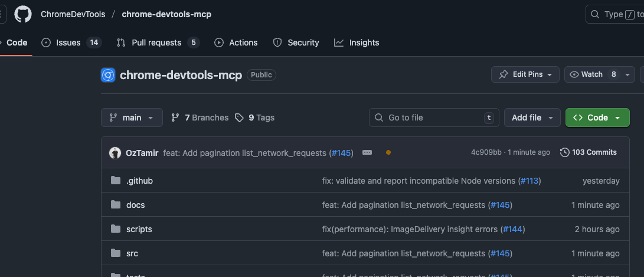
Task: Click the pin icon in Edit Pins
Action: (503, 74)
